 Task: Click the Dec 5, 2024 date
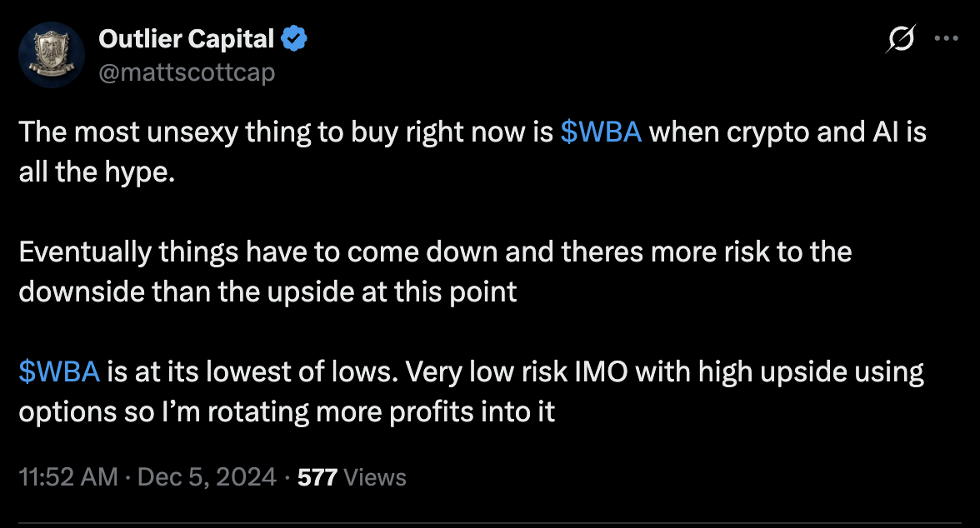(207, 477)
